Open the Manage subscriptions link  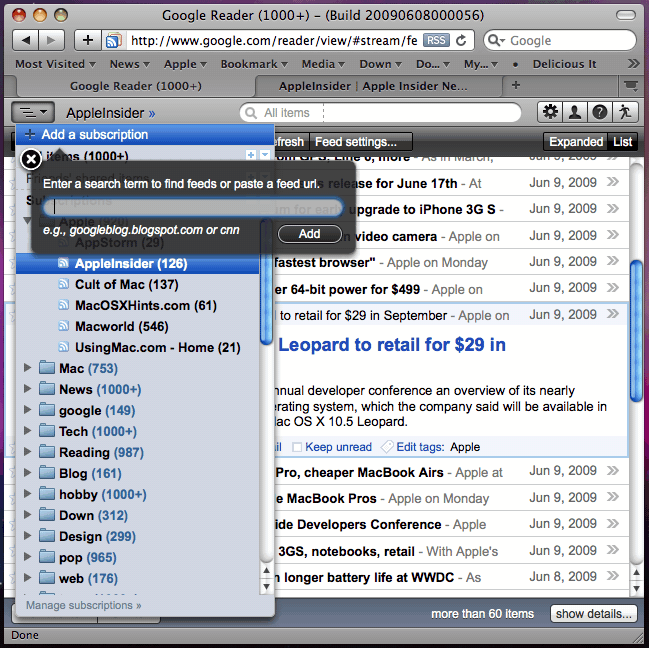pos(83,605)
